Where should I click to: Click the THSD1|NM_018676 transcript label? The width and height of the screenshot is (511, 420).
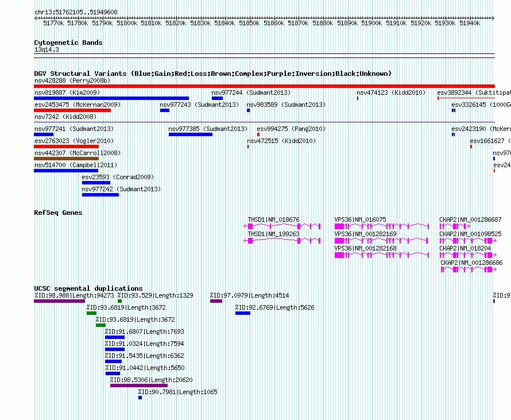[x=273, y=220]
